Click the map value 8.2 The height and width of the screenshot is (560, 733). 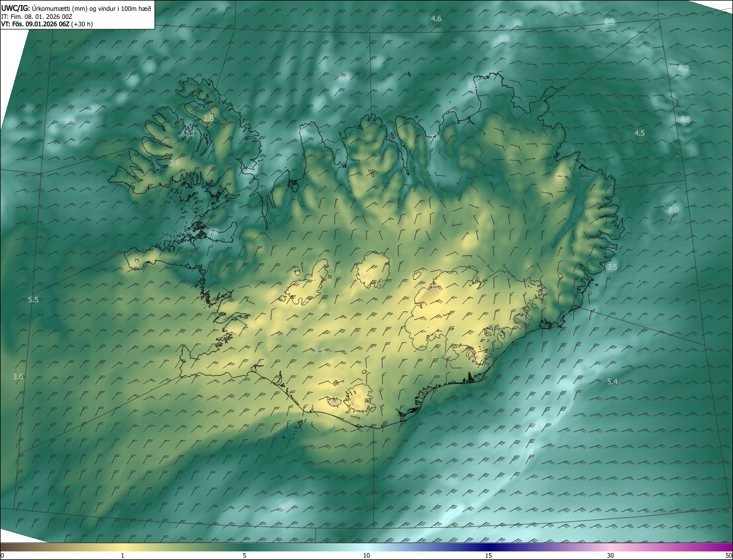(684, 68)
